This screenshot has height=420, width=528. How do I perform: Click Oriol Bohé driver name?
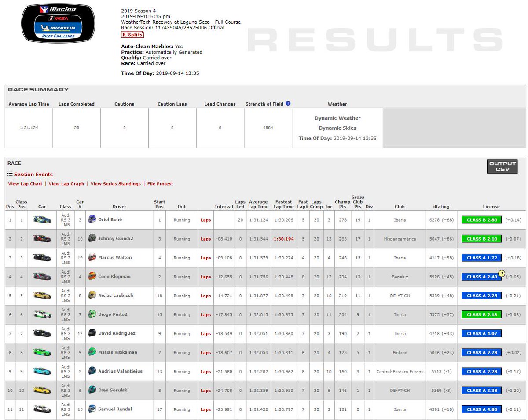click(110, 219)
